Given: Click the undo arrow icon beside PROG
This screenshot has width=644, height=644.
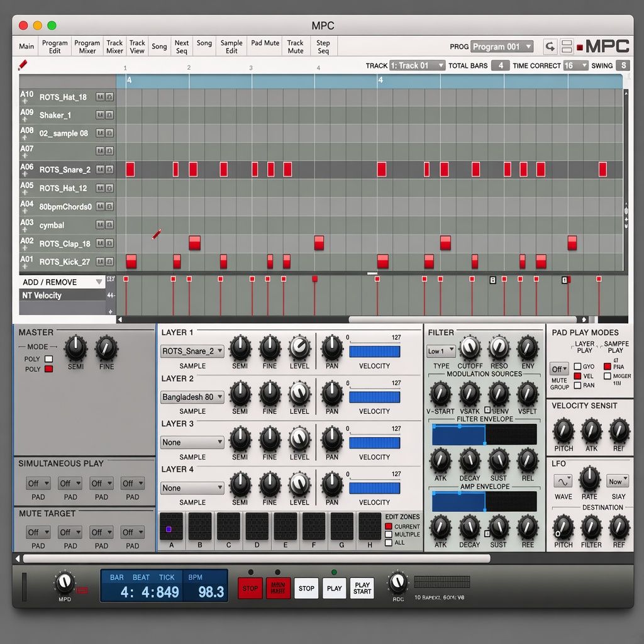Looking at the screenshot, I should (x=550, y=47).
